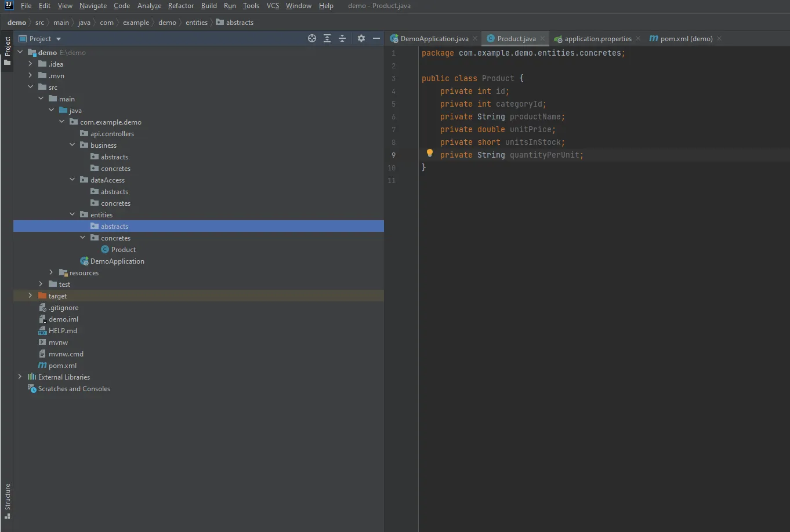
Task: Open the File menu
Action: 26,6
